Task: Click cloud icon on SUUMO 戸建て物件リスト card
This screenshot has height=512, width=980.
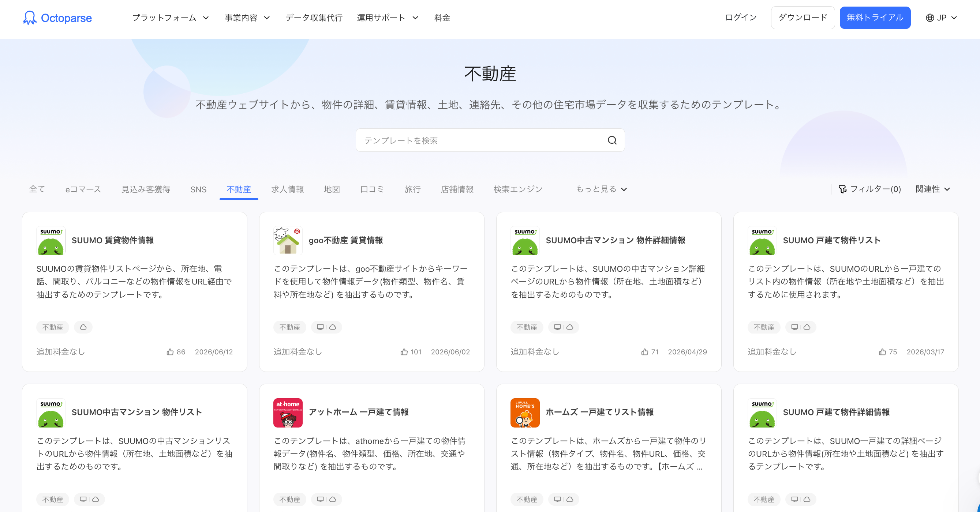Action: 807,327
